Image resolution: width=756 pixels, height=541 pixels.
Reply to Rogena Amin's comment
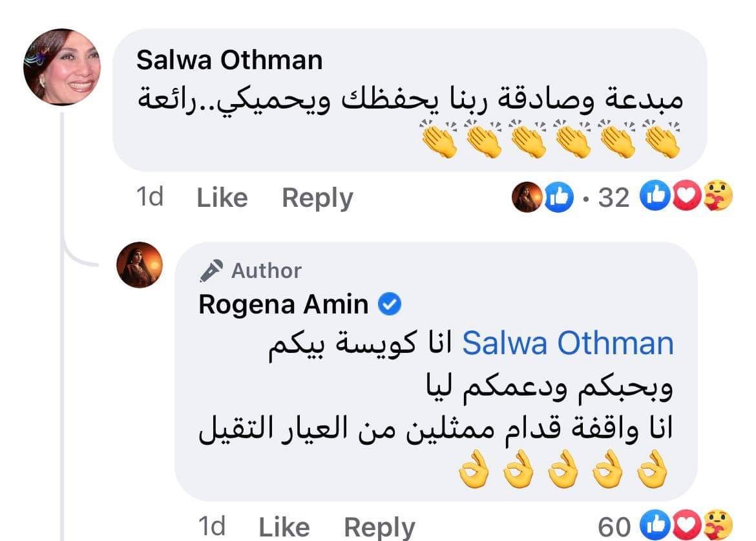(x=379, y=527)
